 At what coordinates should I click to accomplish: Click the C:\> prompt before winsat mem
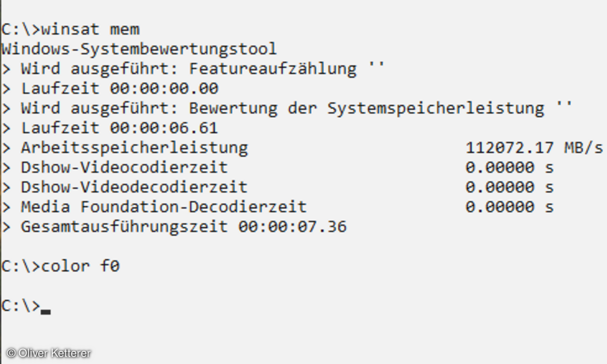tap(20, 29)
